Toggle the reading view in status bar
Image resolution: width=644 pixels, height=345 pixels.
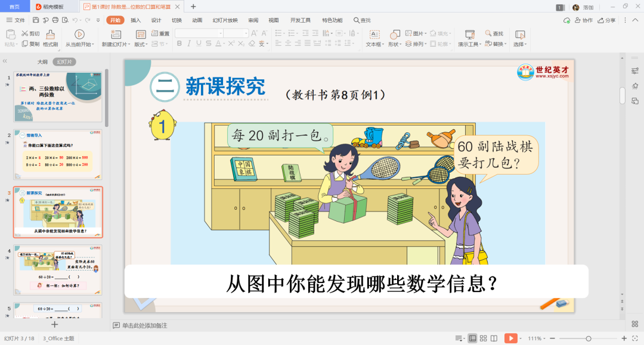pos(494,338)
